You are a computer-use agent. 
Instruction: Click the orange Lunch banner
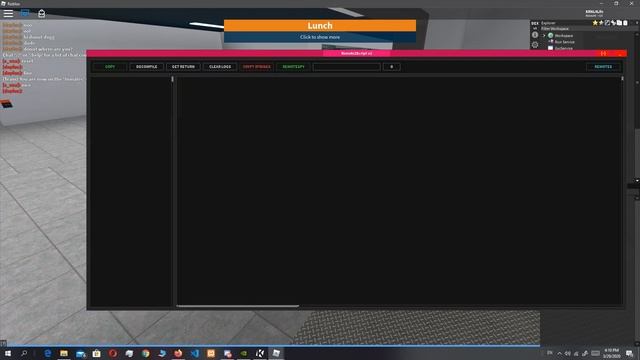[x=320, y=25]
